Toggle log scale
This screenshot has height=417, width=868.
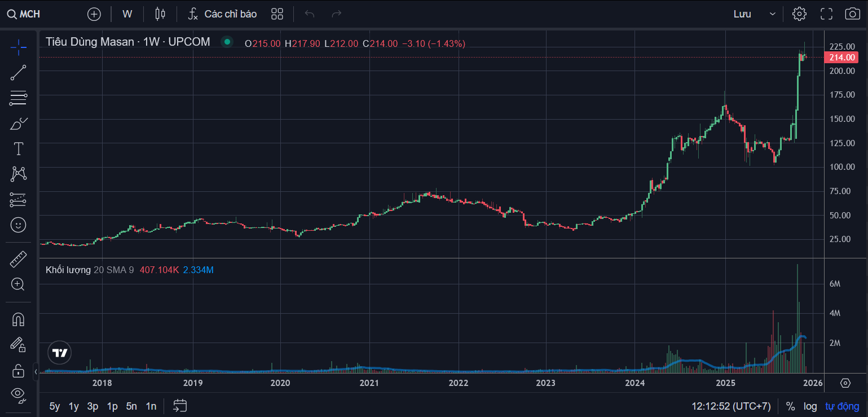tap(810, 406)
